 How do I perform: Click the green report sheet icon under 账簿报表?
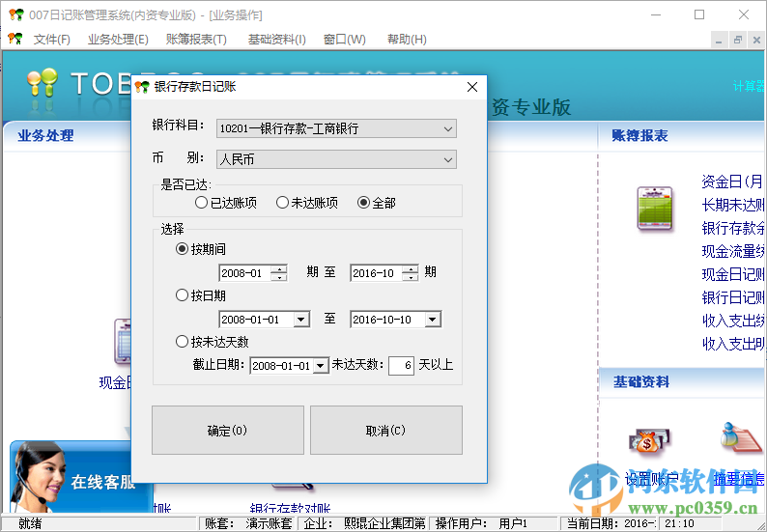pyautogui.click(x=655, y=209)
